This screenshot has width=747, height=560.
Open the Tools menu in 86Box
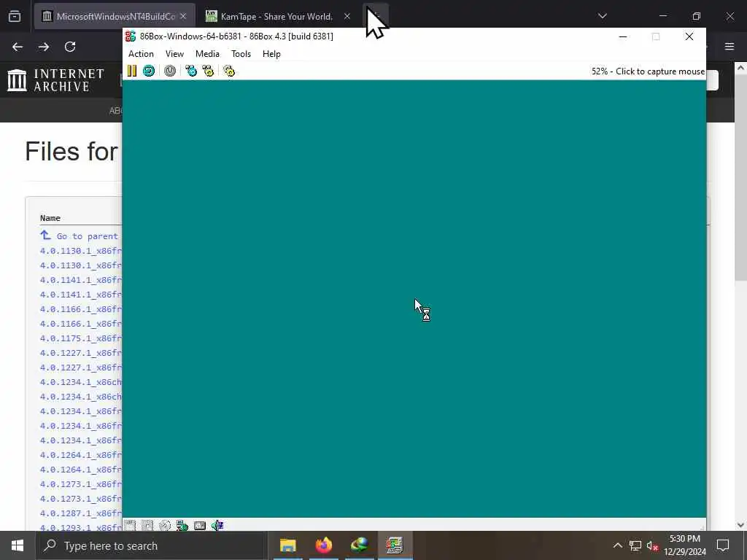point(241,54)
